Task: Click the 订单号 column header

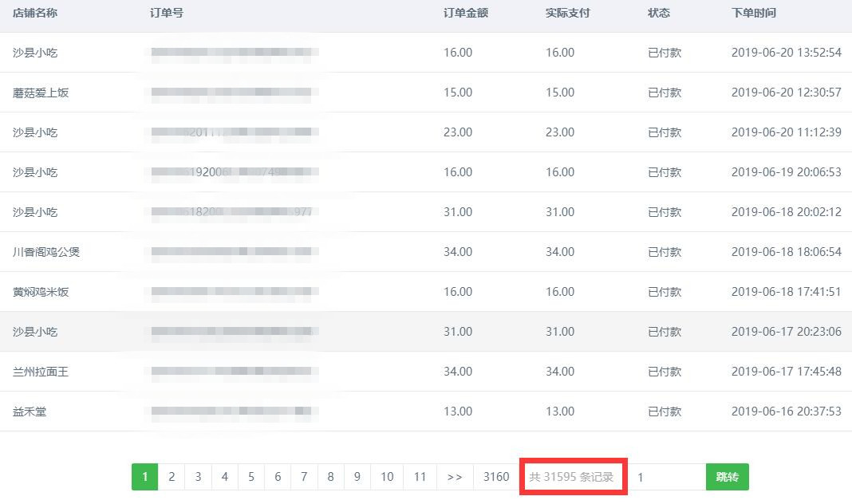Action: 167,13
